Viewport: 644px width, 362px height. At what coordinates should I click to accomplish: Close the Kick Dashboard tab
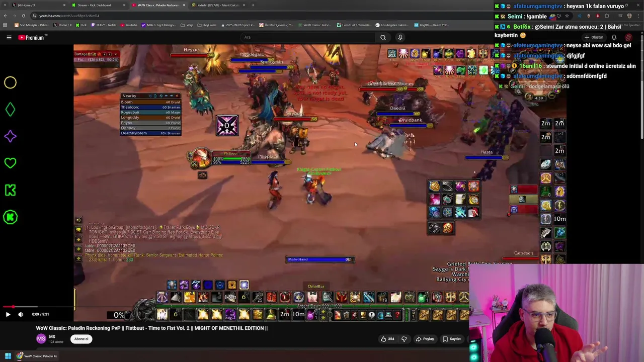[x=124, y=5]
